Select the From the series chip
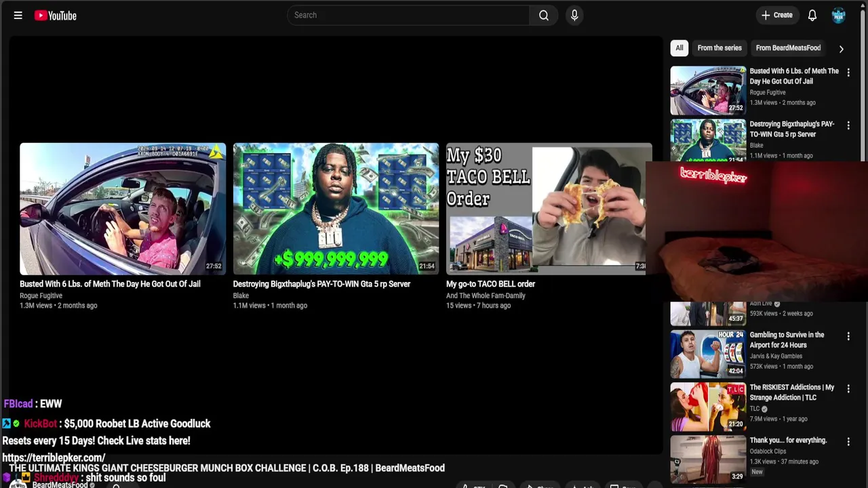Image resolution: width=868 pixels, height=488 pixels. click(x=719, y=48)
